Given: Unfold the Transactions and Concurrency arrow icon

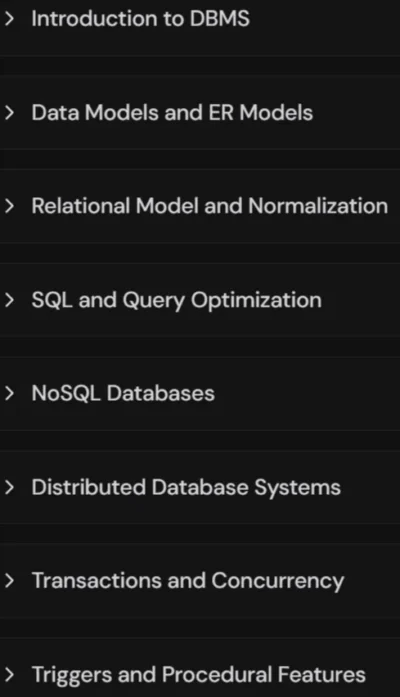Looking at the screenshot, I should (x=9, y=581).
